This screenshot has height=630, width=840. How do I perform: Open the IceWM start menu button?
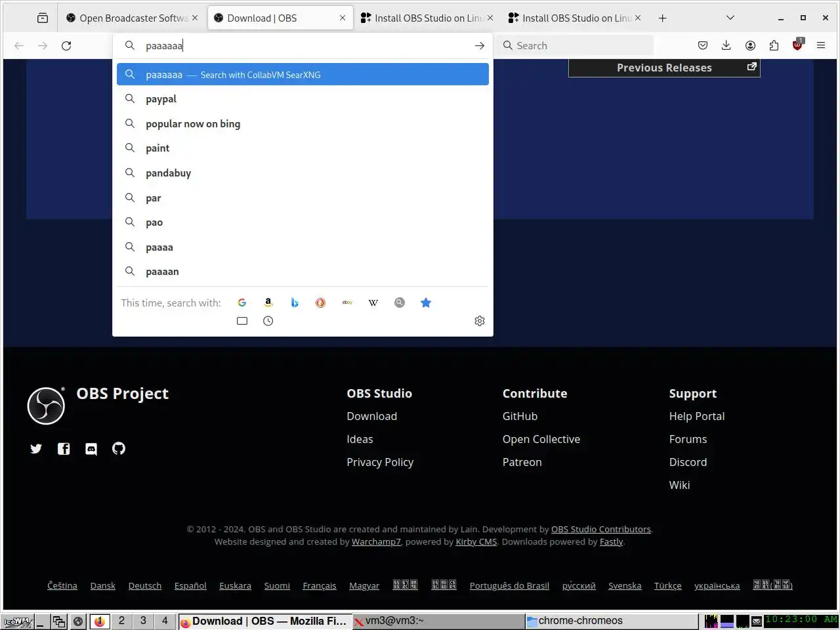pos(18,621)
